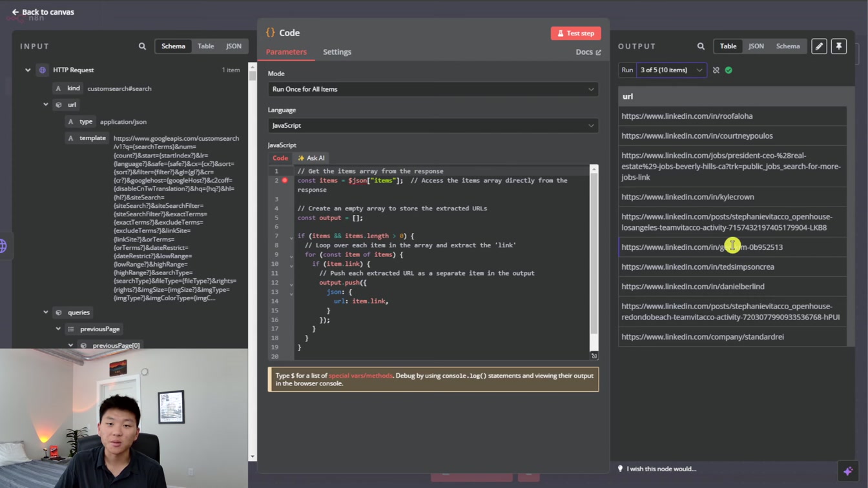Open the Docs external link
This screenshot has height=488, width=868.
[x=588, y=52]
